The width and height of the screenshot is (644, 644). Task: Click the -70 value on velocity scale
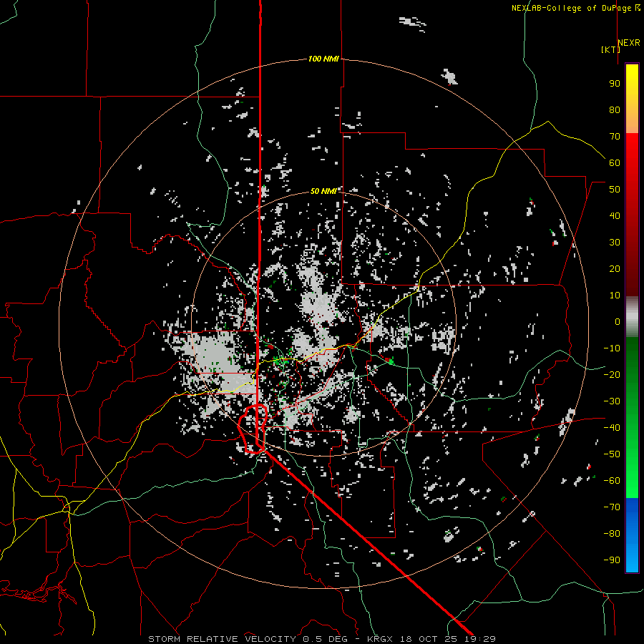pyautogui.click(x=612, y=507)
